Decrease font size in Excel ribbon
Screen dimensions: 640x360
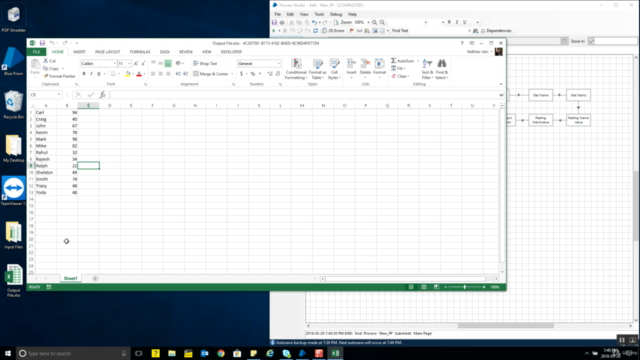143,64
